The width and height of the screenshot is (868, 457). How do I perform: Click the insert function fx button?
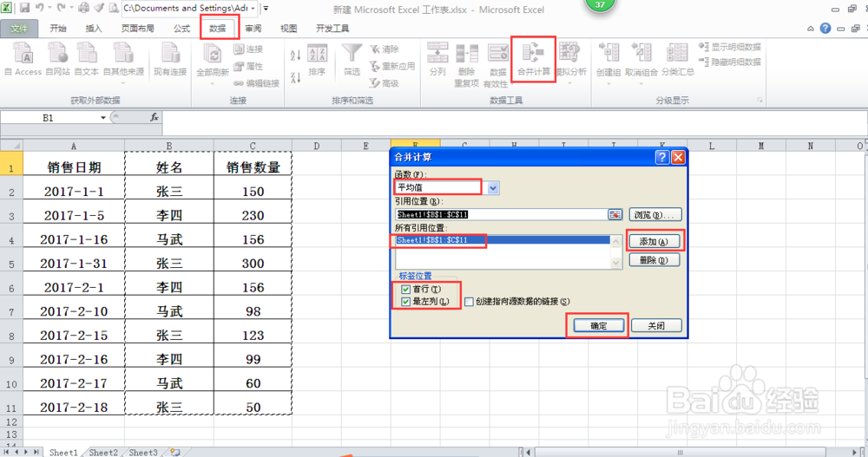click(x=155, y=117)
